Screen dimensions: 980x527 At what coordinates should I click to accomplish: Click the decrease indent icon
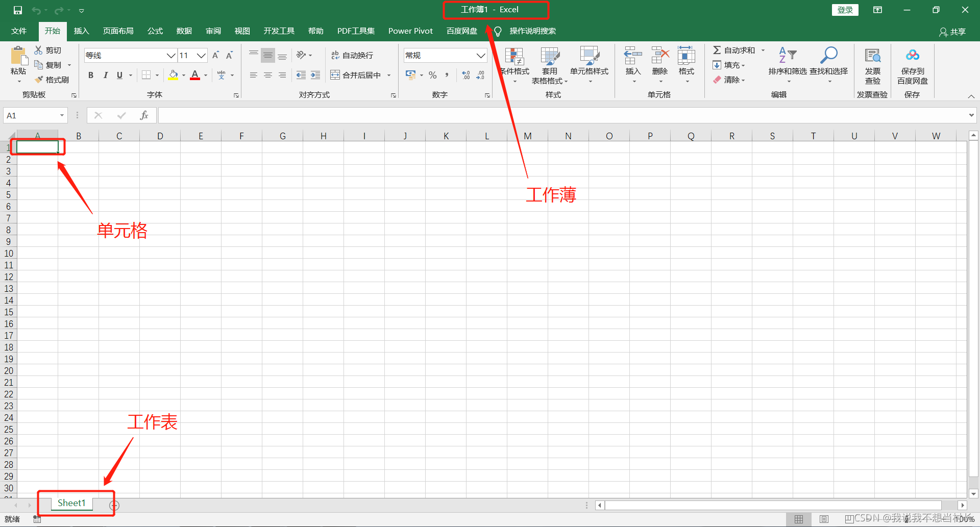coord(301,75)
